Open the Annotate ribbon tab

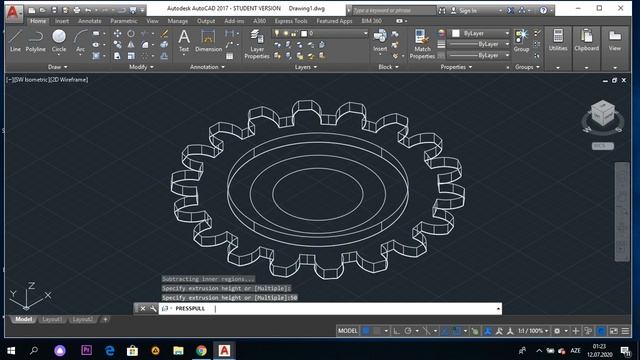click(x=89, y=21)
